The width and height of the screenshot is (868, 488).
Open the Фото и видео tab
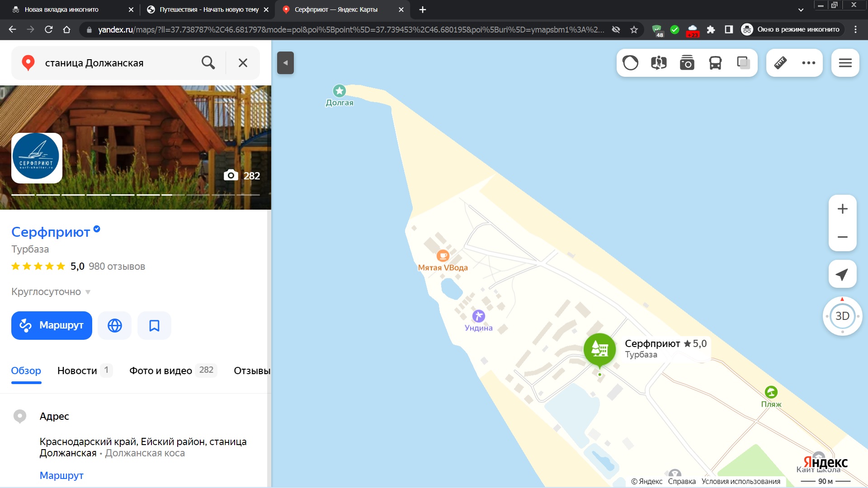[173, 371]
